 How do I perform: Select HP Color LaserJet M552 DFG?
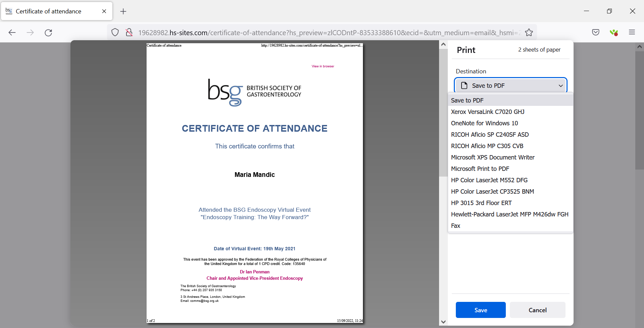pyautogui.click(x=511, y=180)
